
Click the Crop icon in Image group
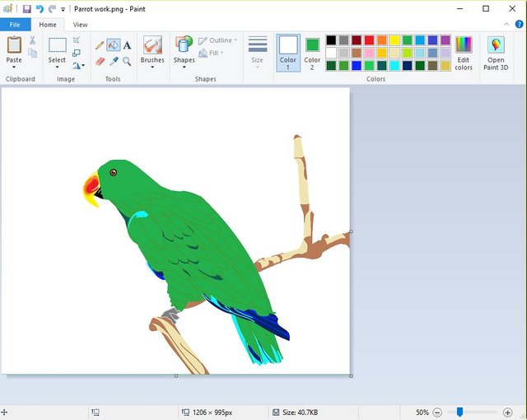click(x=77, y=40)
